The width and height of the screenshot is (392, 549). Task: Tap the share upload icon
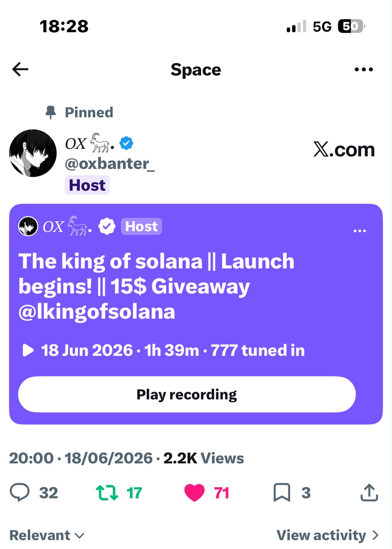(x=369, y=493)
